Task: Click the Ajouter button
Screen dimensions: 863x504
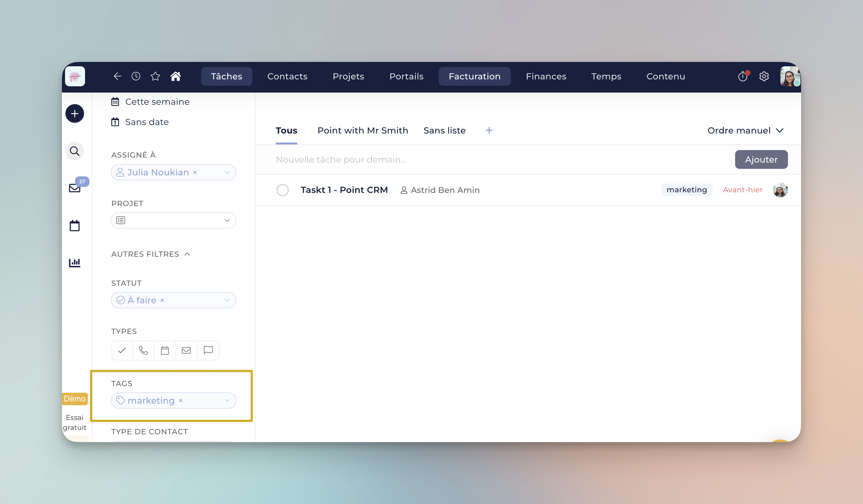Action: [x=761, y=159]
